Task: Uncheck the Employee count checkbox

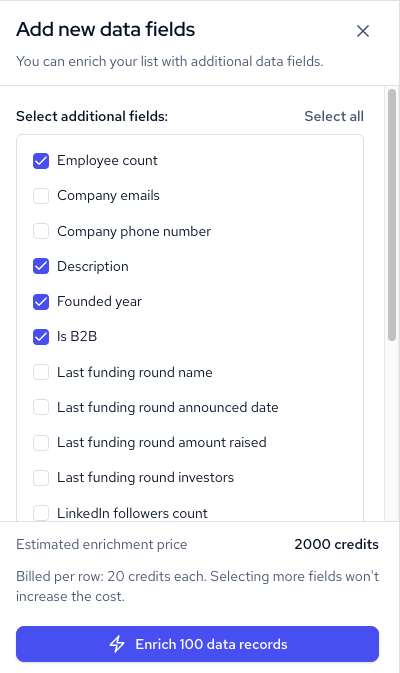Action: (x=41, y=161)
